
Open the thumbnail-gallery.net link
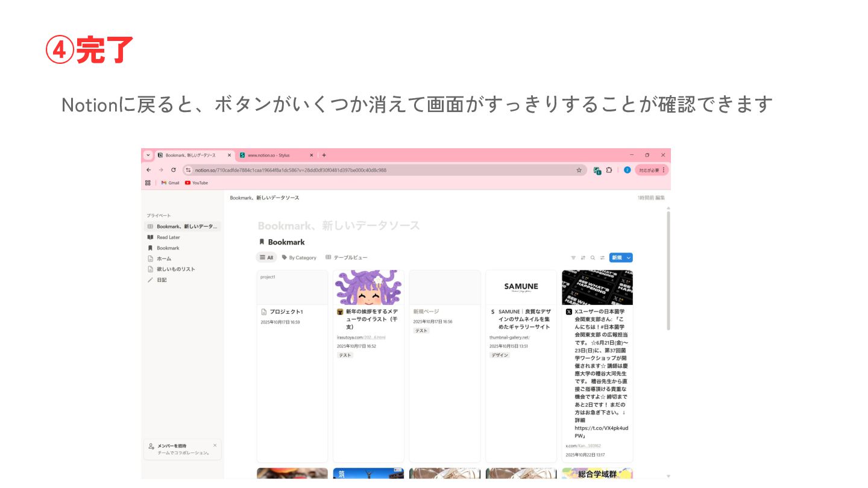pos(509,337)
